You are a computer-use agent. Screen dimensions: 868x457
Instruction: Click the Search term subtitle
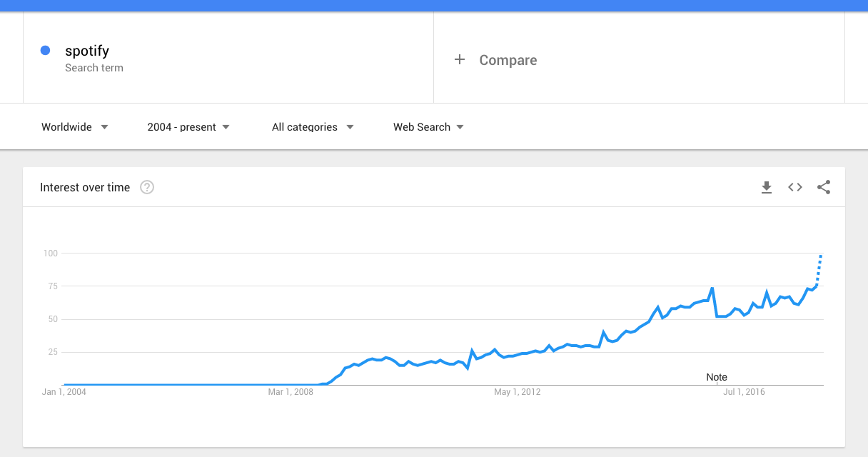click(x=94, y=68)
